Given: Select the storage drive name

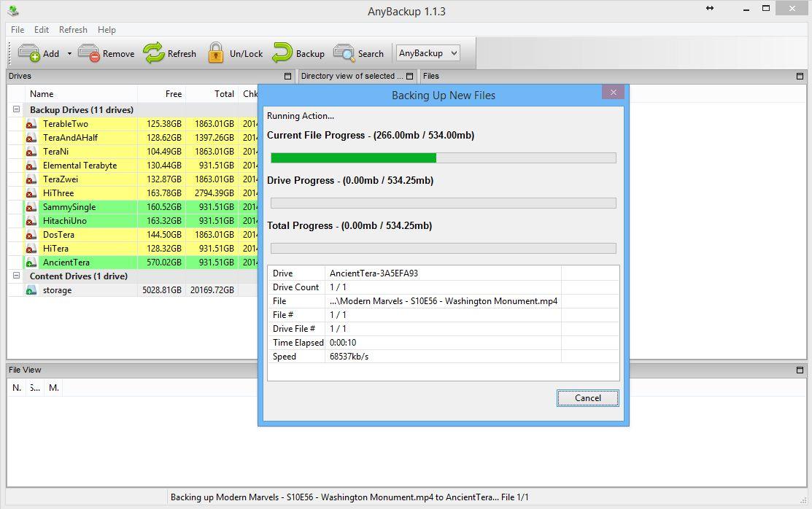Looking at the screenshot, I should [x=57, y=290].
